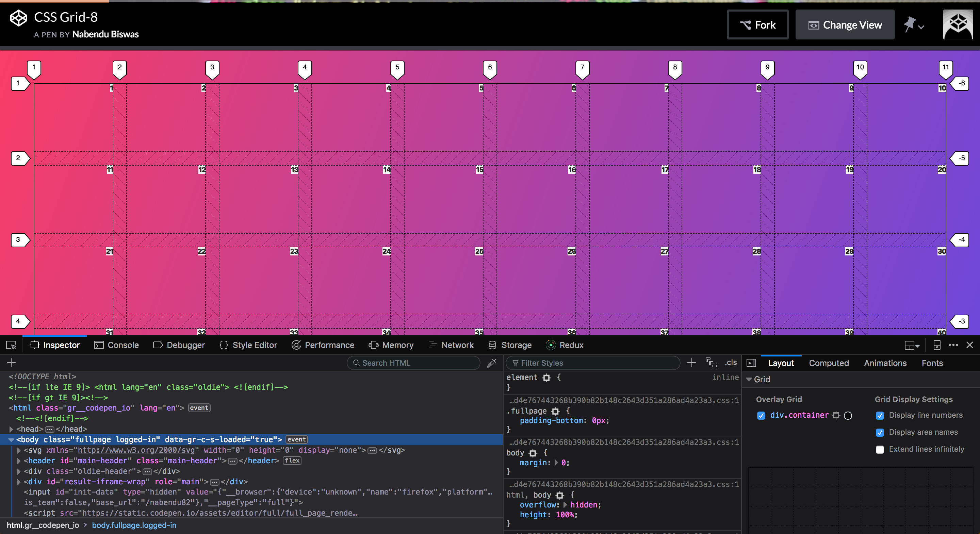The width and height of the screenshot is (980, 534).
Task: Toggle pseudo-class panel icon
Action: coord(710,363)
